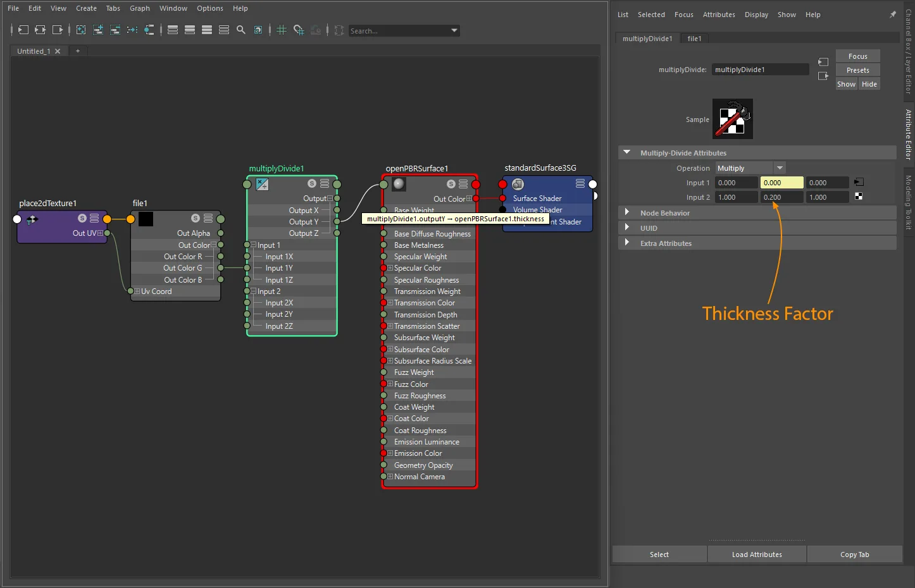Viewport: 915px width, 588px height.
Task: Click the Input and Output Connections icon
Action: coord(40,30)
